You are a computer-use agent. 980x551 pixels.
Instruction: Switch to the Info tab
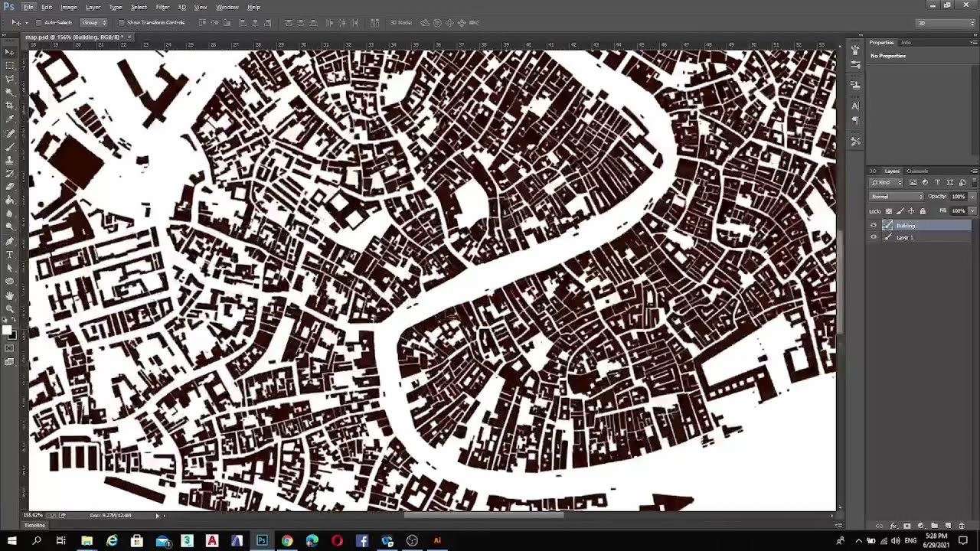point(906,42)
